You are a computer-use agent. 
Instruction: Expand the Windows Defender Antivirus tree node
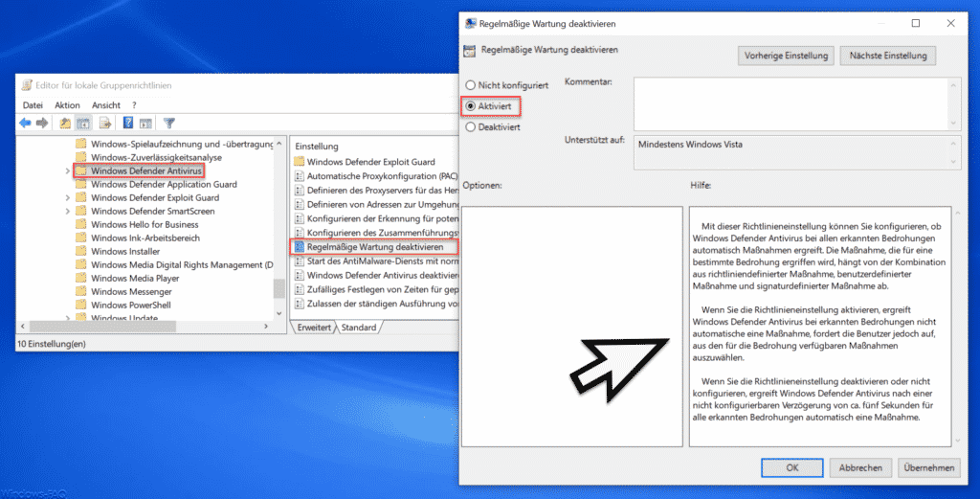click(x=68, y=170)
